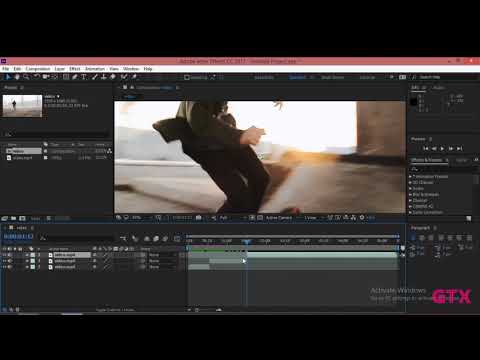Select the Selection arrow tool
Image resolution: width=480 pixels, height=360 pixels.
coord(8,77)
